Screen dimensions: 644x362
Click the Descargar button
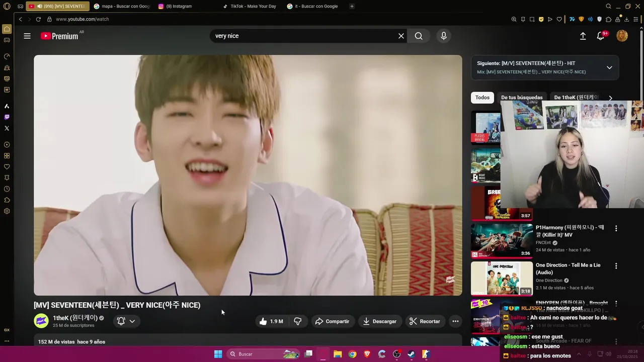coord(380,321)
